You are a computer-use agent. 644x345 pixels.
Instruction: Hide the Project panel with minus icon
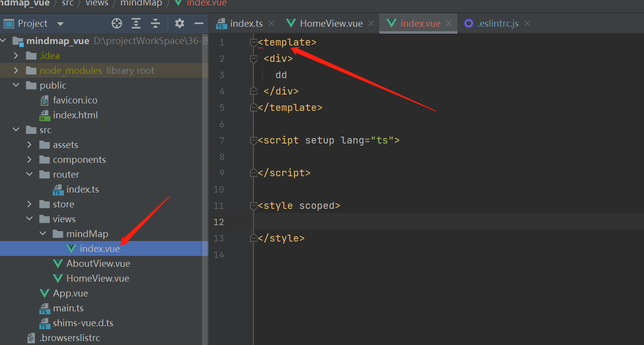point(199,23)
